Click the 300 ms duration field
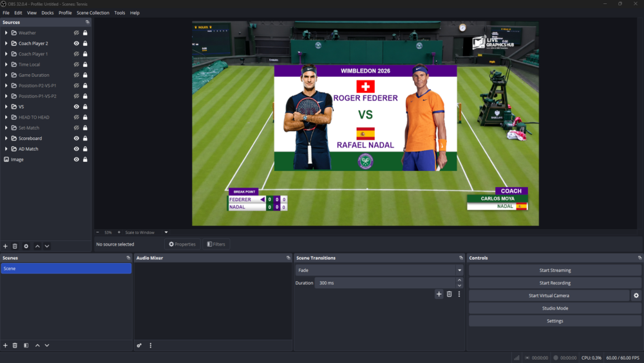The image size is (644, 363). pyautogui.click(x=385, y=283)
